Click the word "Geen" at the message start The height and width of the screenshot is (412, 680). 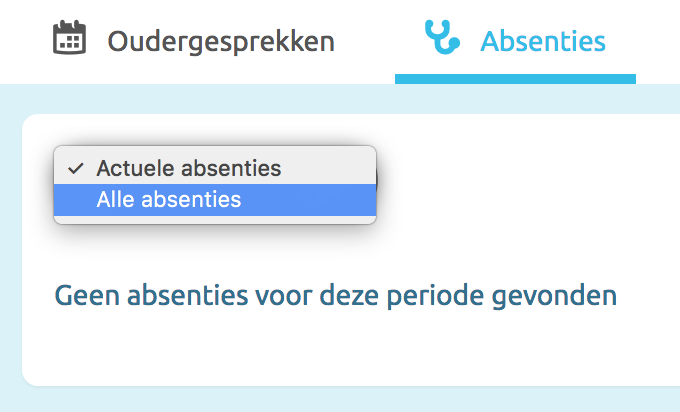(x=80, y=296)
